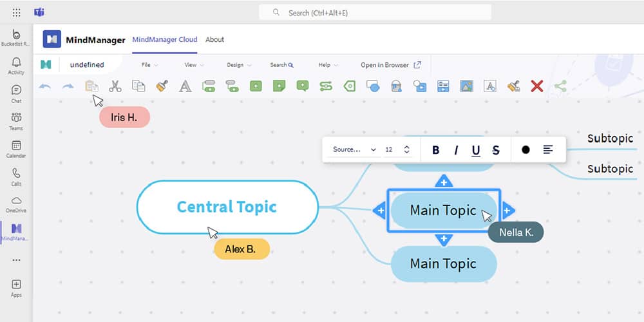Select the Format Painter brush icon
644x322 pixels.
162,86
